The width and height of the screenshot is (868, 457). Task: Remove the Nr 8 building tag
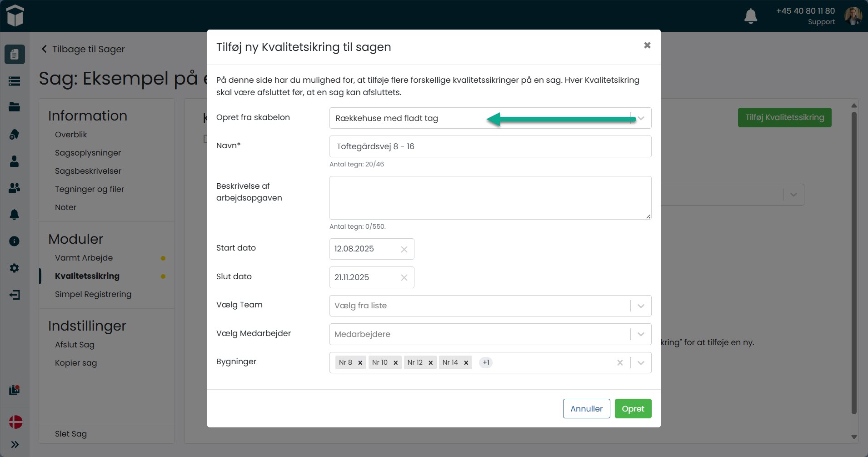360,363
